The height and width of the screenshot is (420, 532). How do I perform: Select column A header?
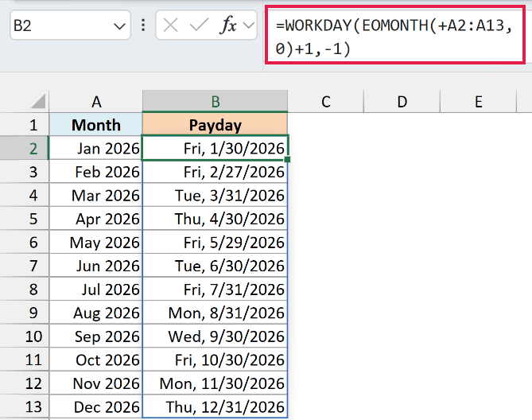(x=96, y=102)
